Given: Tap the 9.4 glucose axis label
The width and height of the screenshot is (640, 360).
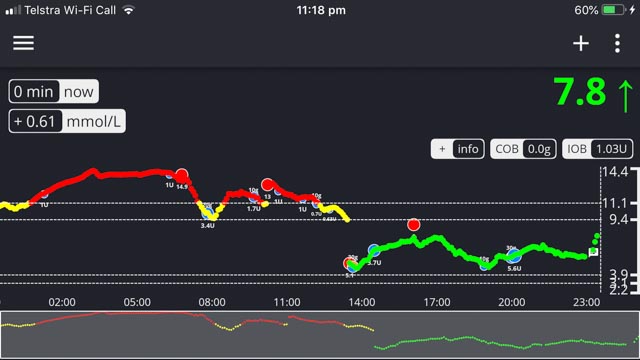Looking at the screenshot, I should coord(619,220).
